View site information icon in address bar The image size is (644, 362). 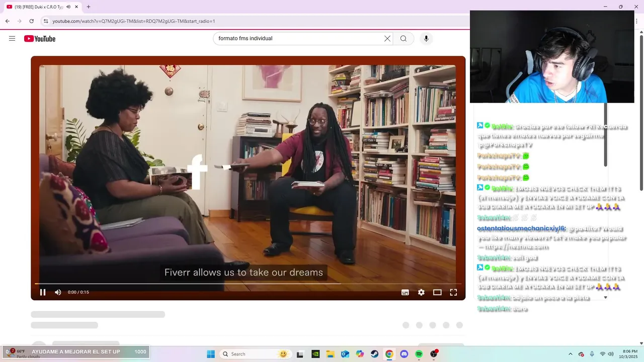click(x=46, y=21)
